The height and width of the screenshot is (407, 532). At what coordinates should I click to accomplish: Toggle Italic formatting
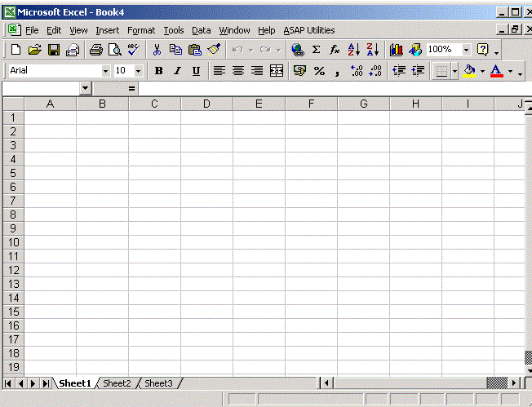[177, 71]
